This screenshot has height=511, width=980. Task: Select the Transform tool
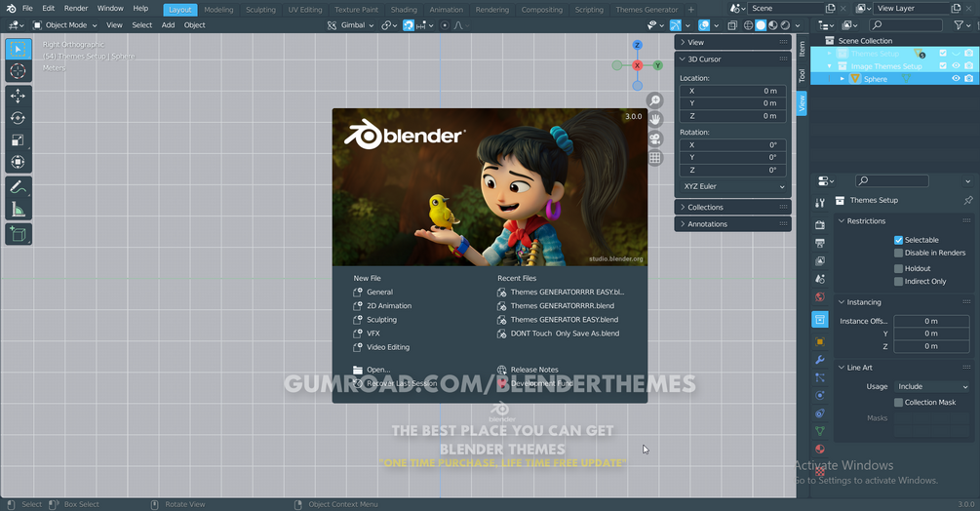tap(19, 162)
